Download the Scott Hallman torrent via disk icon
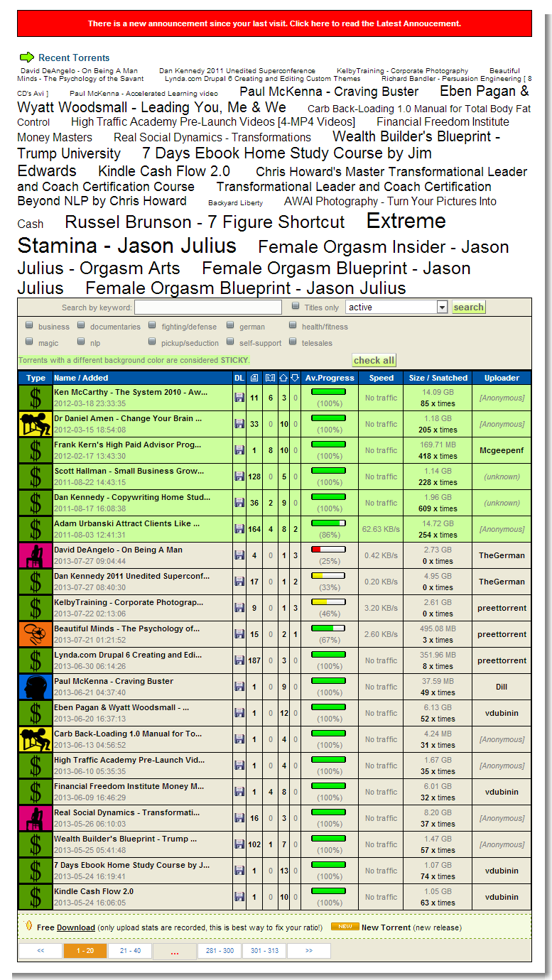The height and width of the screenshot is (980, 552). 239,477
